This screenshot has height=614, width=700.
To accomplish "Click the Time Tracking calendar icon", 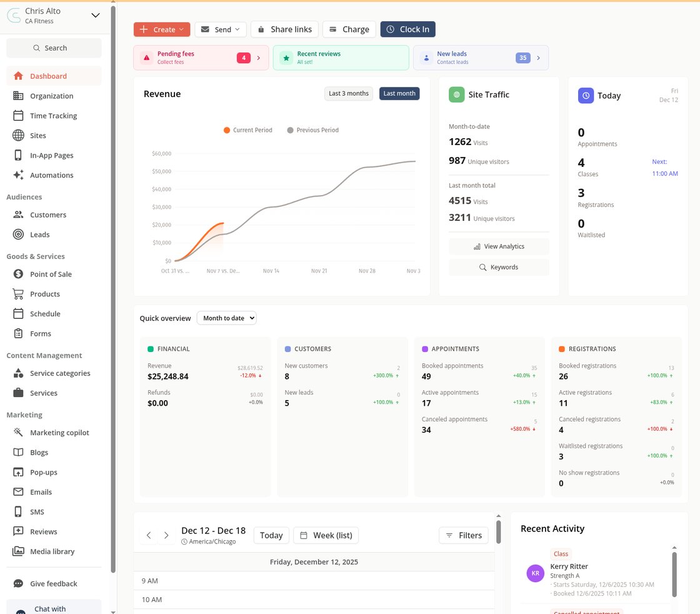I will coord(18,116).
